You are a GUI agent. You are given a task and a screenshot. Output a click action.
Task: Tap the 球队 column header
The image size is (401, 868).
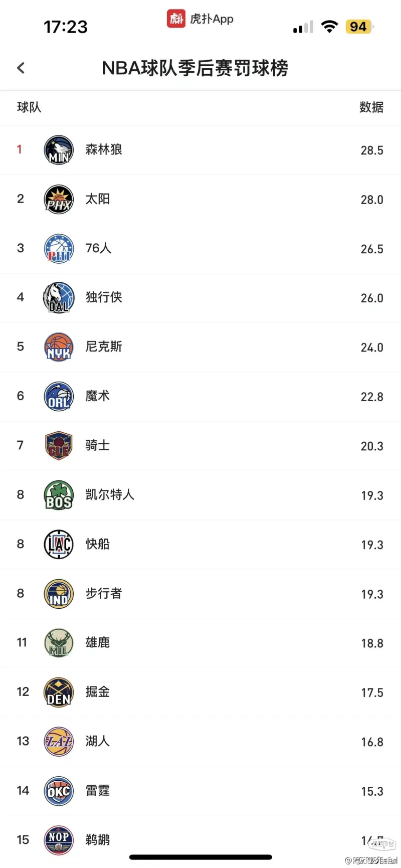click(29, 107)
